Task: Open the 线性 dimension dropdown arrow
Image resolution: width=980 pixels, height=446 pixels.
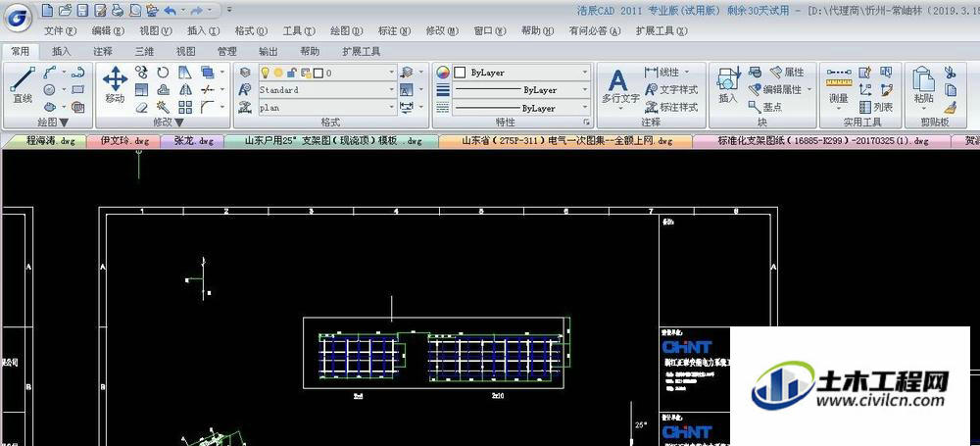Action: click(x=688, y=73)
